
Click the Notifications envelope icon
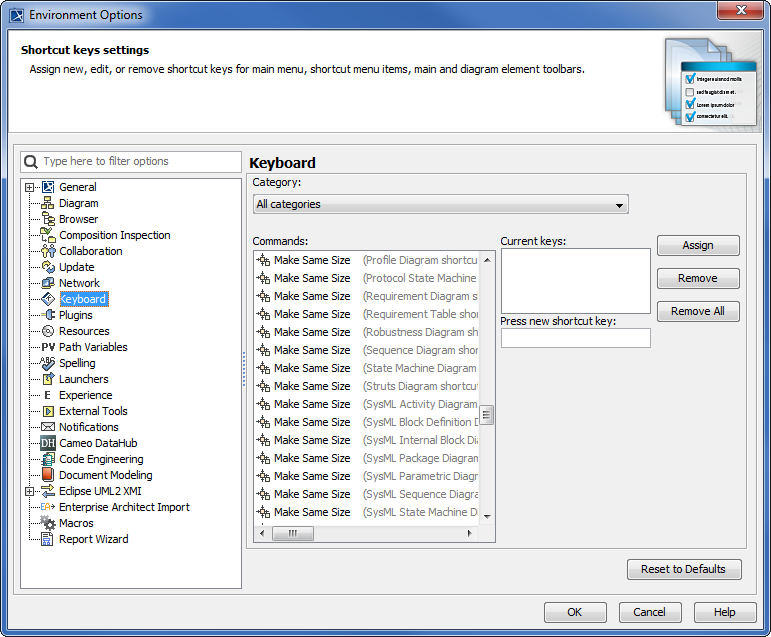(x=48, y=427)
